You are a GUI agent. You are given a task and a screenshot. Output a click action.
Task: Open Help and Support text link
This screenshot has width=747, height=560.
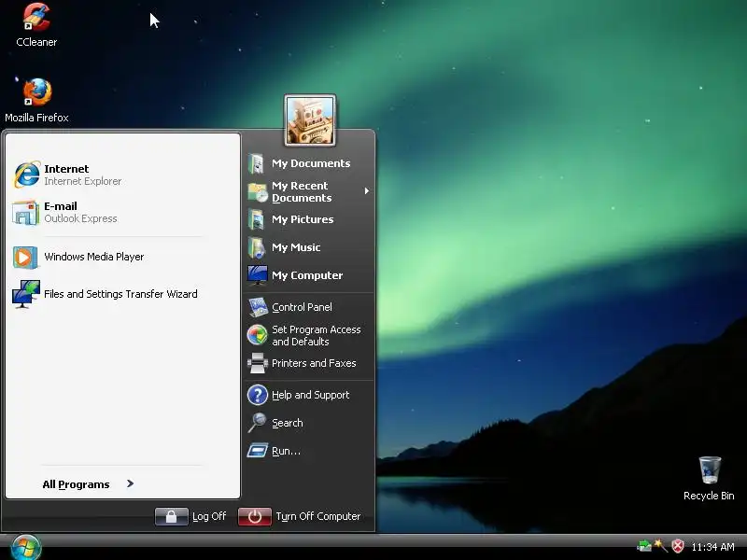[311, 395]
